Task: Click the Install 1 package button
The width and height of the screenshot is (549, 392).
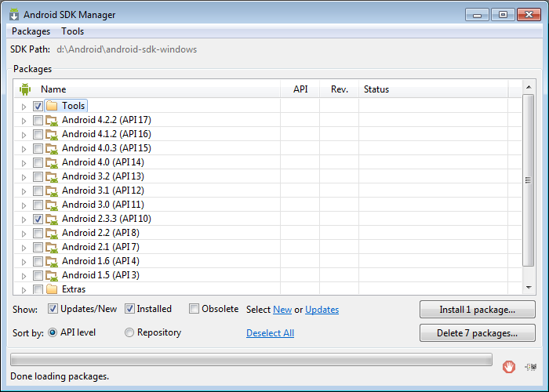Action: pos(477,310)
